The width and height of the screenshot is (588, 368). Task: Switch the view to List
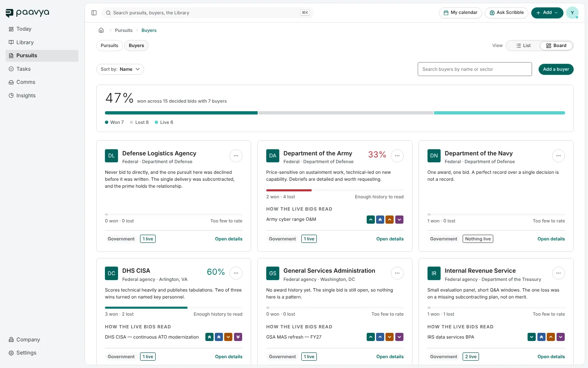(x=523, y=46)
